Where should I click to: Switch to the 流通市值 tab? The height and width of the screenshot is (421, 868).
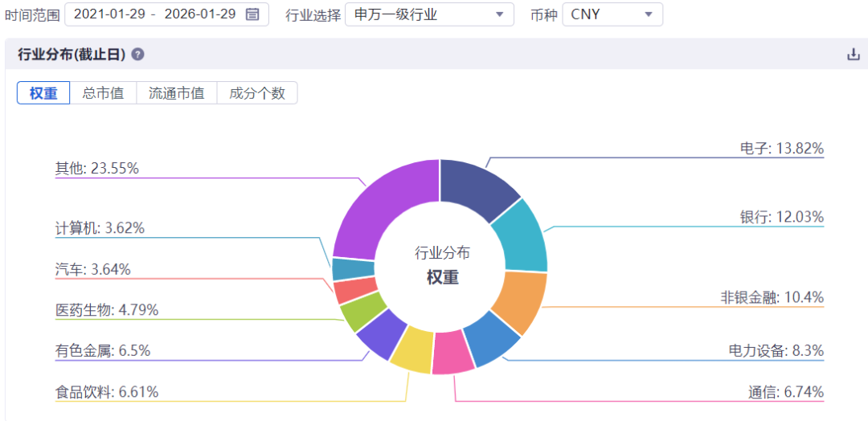click(177, 93)
